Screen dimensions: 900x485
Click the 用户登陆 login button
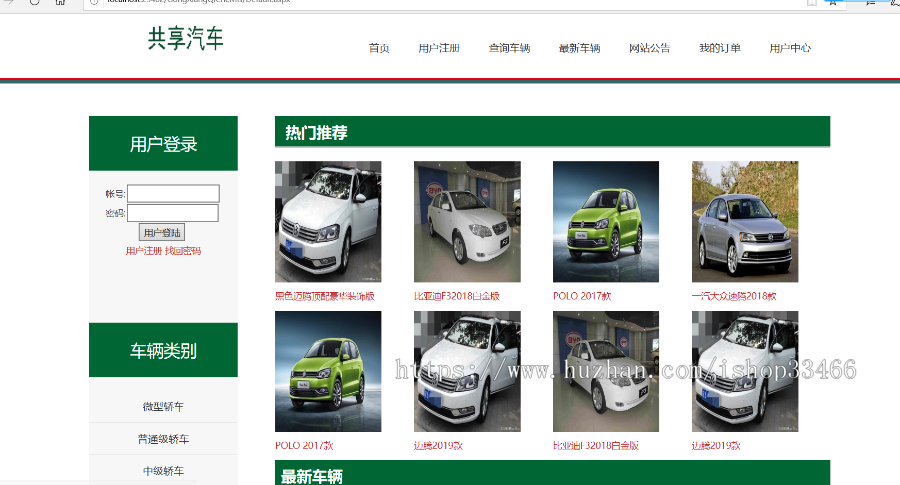point(162,232)
